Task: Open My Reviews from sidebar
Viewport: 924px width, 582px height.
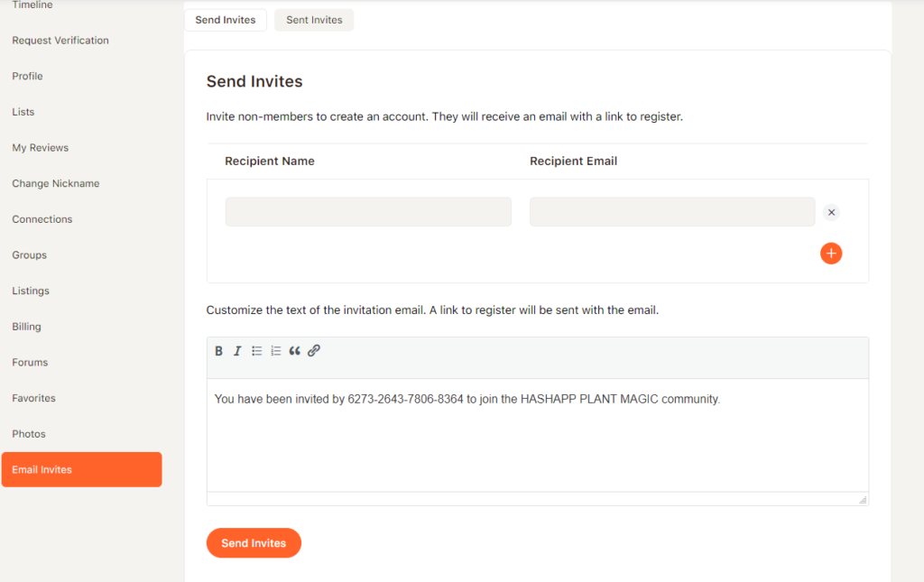Action: click(x=40, y=148)
